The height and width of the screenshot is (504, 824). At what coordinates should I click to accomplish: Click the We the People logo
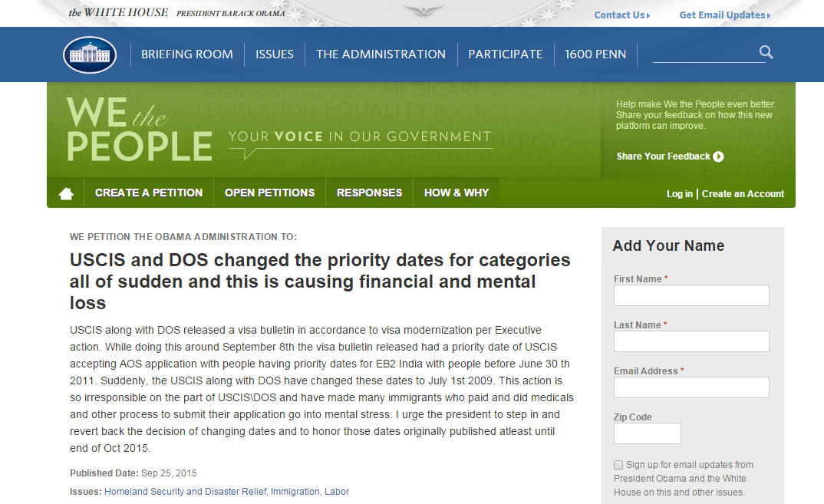click(140, 130)
